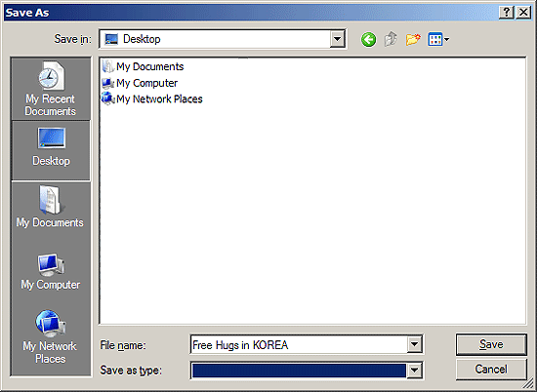Screen dimensions: 537x392
Task: Grab the resize grip at dialog corner
Action: (x=529, y=384)
